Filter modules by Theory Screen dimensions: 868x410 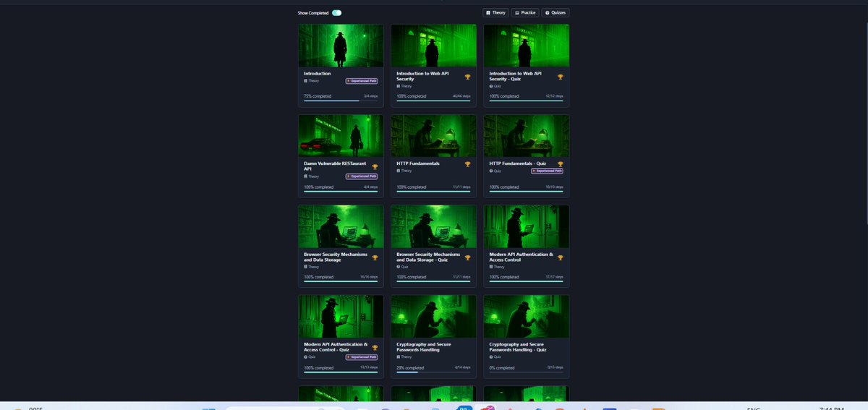point(496,13)
